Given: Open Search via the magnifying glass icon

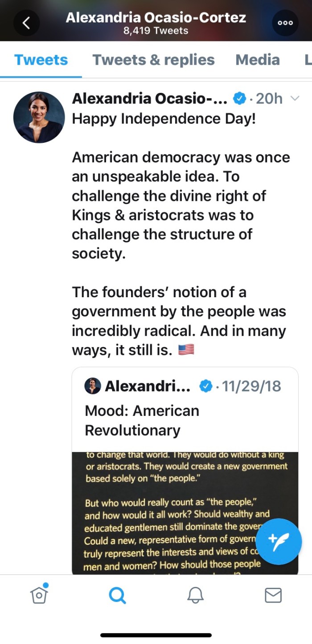Looking at the screenshot, I should (117, 595).
